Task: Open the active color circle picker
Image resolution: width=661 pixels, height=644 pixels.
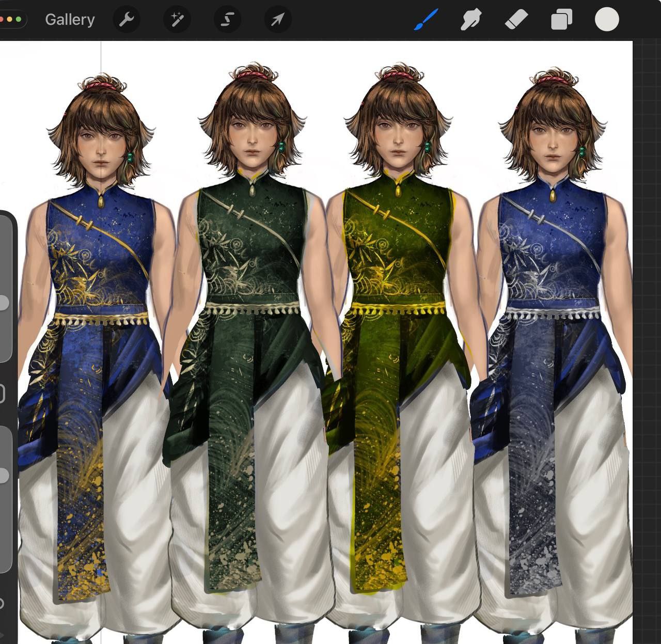Action: tap(607, 20)
